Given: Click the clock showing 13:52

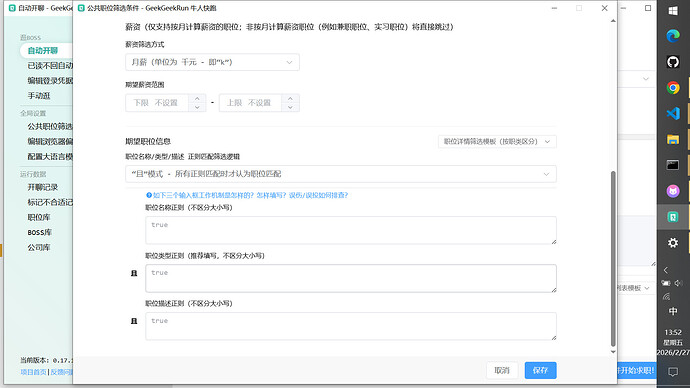Looking at the screenshot, I should tap(673, 333).
